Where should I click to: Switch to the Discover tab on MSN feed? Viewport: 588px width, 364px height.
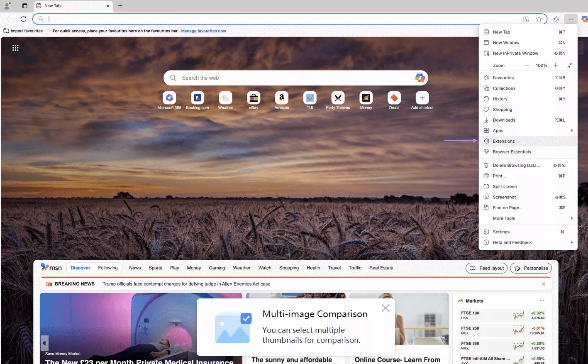pyautogui.click(x=80, y=268)
